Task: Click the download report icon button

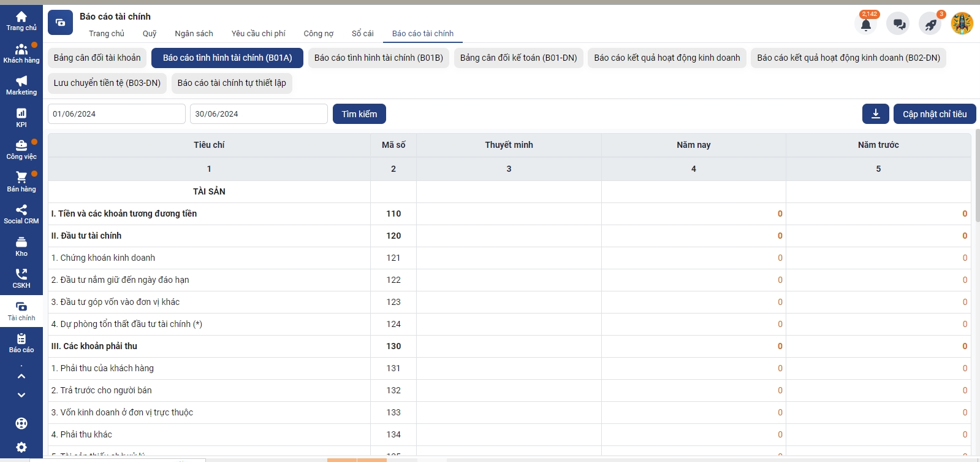Action: coord(875,114)
